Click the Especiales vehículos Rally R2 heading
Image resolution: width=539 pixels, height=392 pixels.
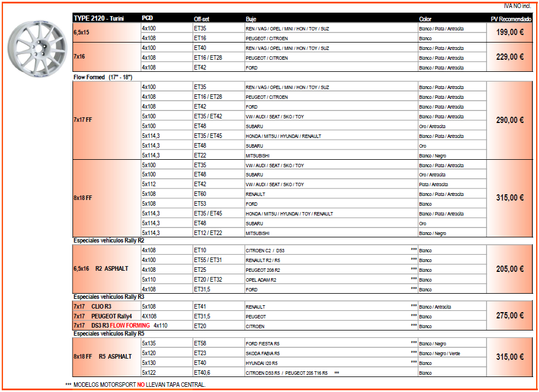point(109,240)
